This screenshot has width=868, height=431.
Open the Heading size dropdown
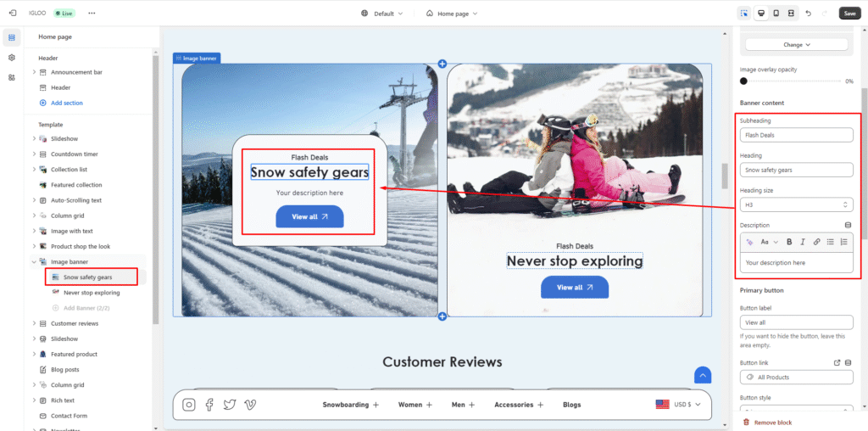[x=796, y=205]
